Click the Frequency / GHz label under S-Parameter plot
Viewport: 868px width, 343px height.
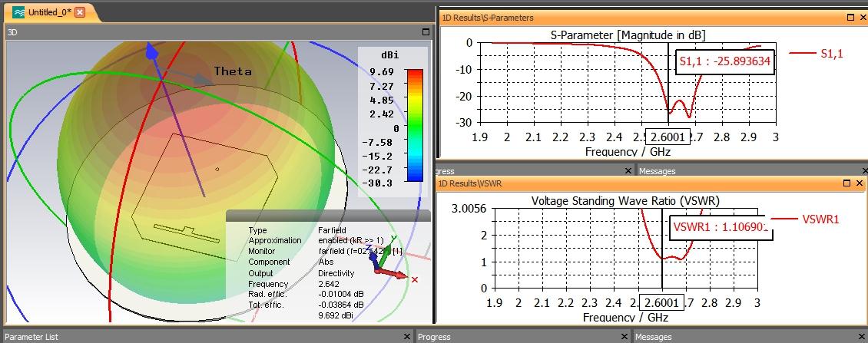click(x=628, y=151)
